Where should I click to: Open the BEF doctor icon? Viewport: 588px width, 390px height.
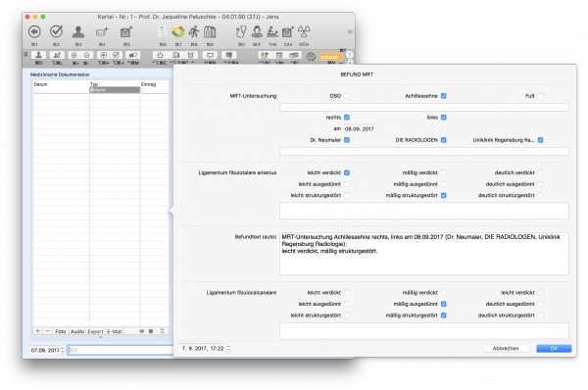tap(257, 32)
